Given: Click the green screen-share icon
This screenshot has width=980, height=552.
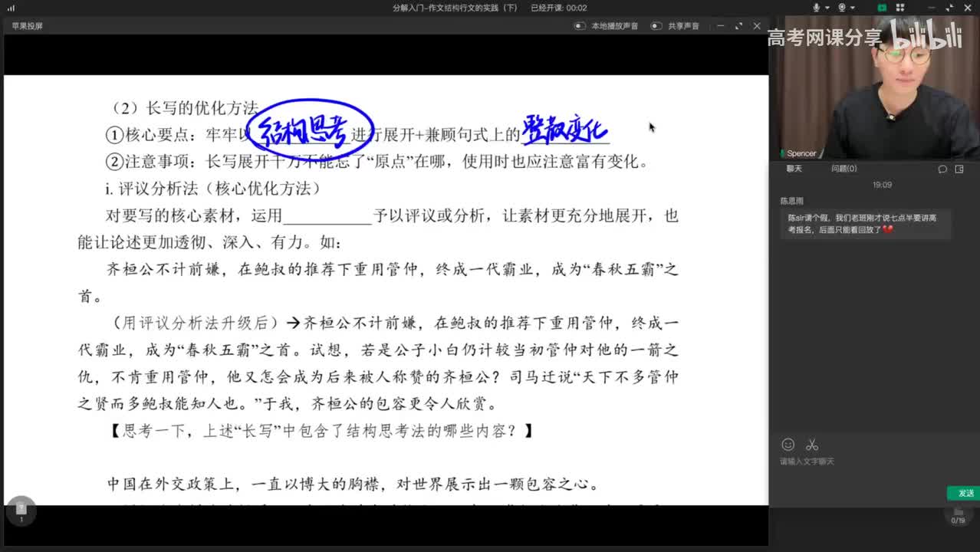Looking at the screenshot, I should 882,8.
